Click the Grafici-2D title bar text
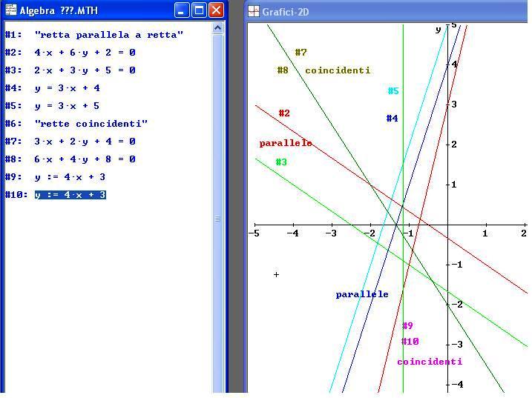The height and width of the screenshot is (398, 532). 286,12
